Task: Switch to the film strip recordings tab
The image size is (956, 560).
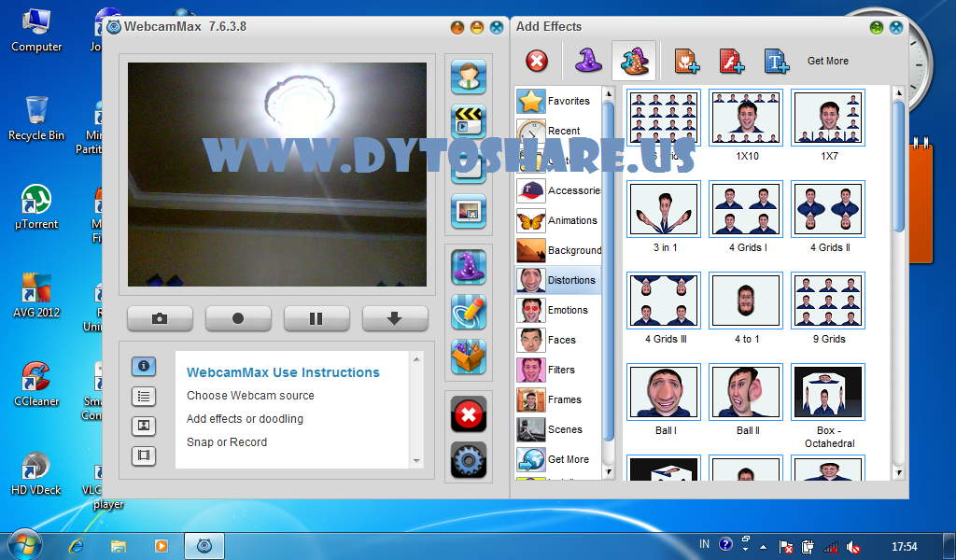Action: click(x=144, y=455)
